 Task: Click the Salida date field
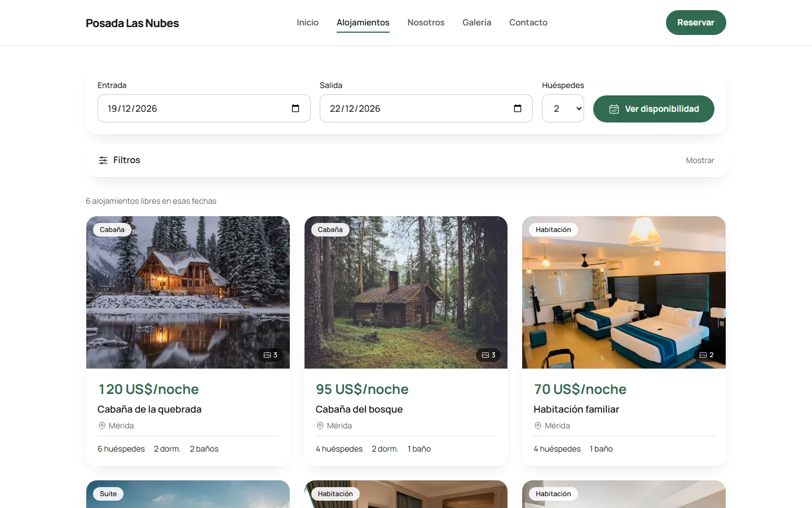pos(426,108)
